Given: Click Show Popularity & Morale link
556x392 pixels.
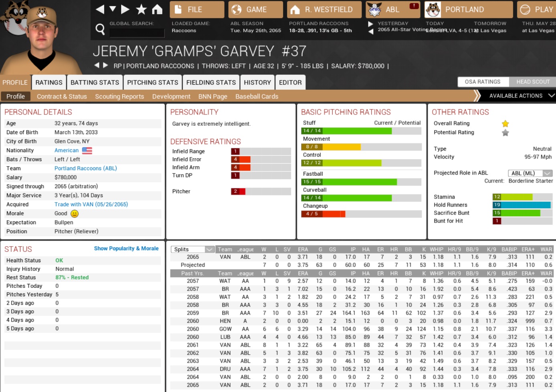Looking at the screenshot, I should coord(126,249).
